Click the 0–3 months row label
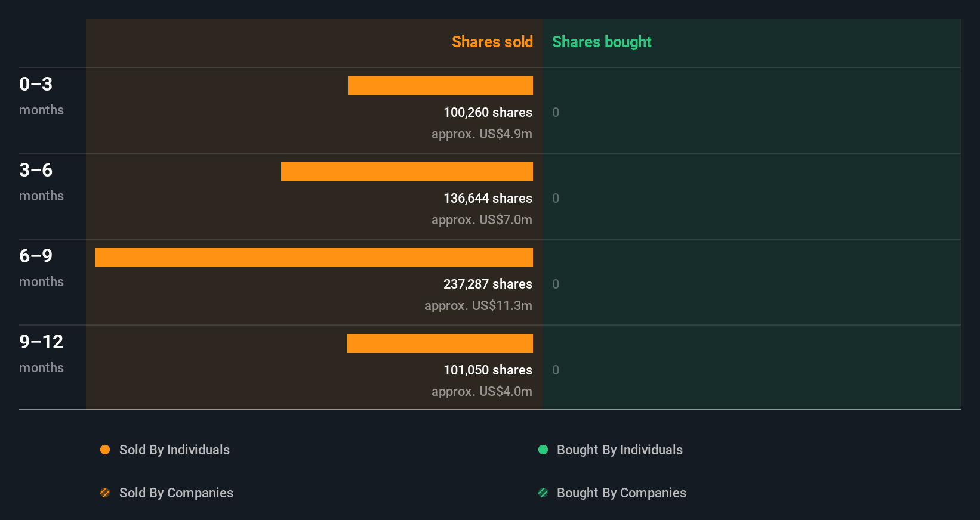Image resolution: width=980 pixels, height=520 pixels. point(41,96)
